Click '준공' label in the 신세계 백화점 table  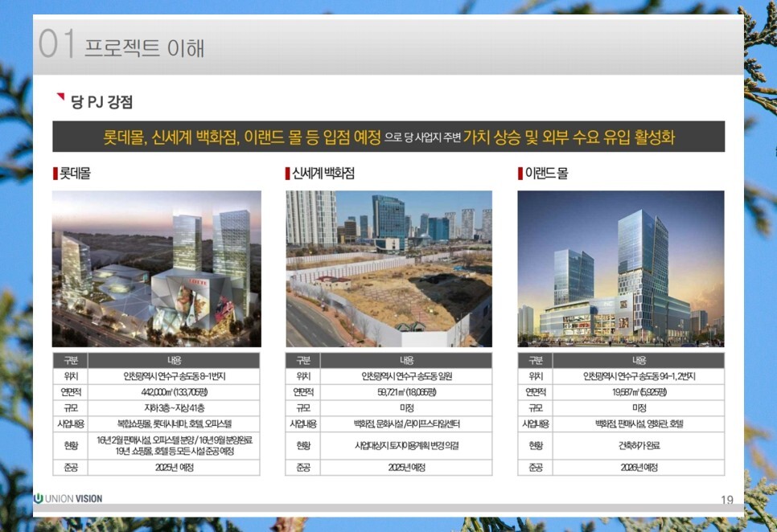coord(302,468)
